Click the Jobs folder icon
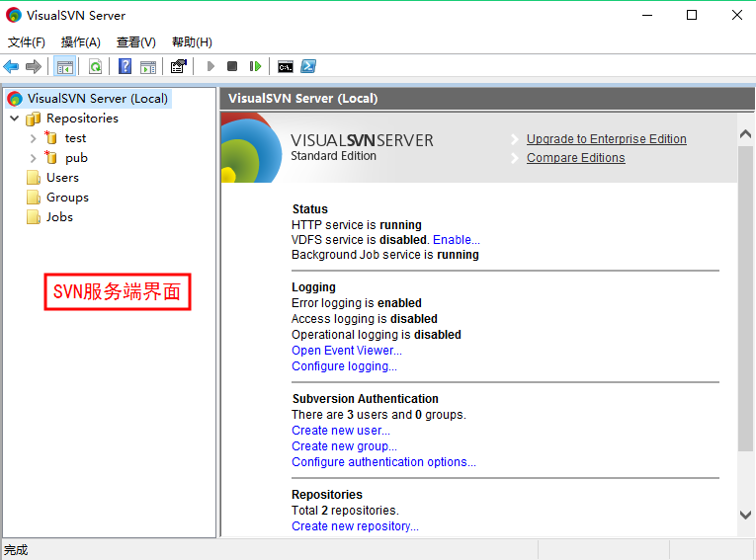 coord(34,217)
